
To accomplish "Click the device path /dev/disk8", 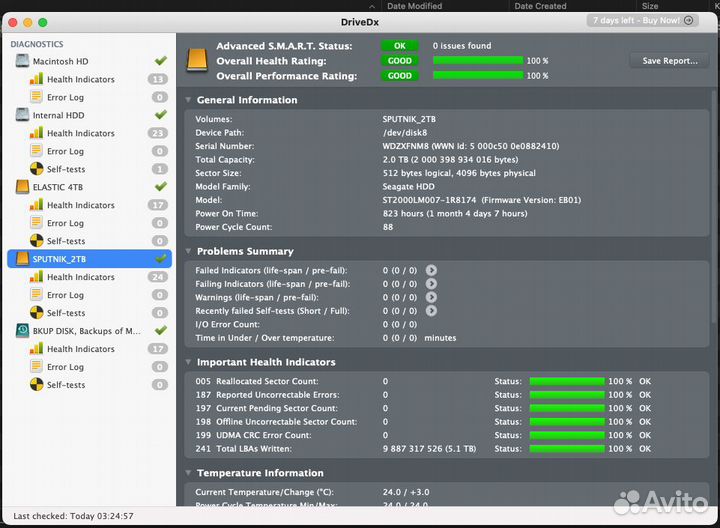I will pyautogui.click(x=405, y=133).
